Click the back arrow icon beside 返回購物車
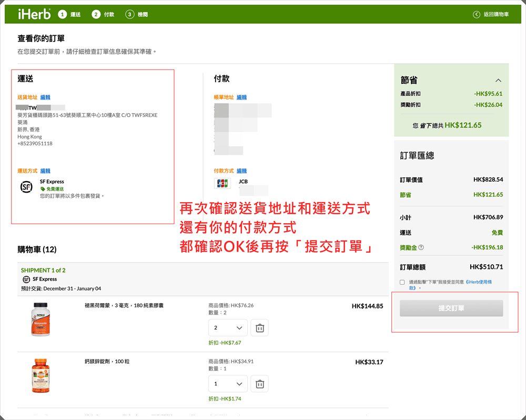Image resolution: width=526 pixels, height=420 pixels. coord(477,15)
